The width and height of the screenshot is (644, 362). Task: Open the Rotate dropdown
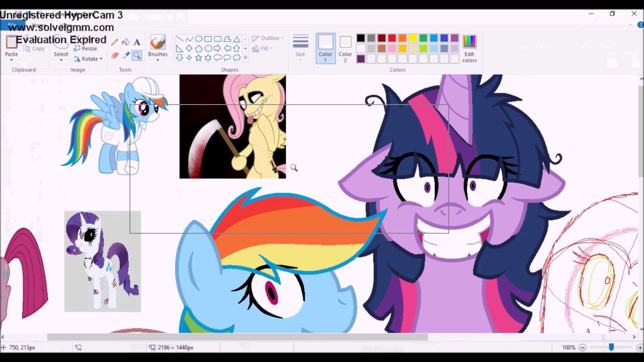(x=88, y=59)
